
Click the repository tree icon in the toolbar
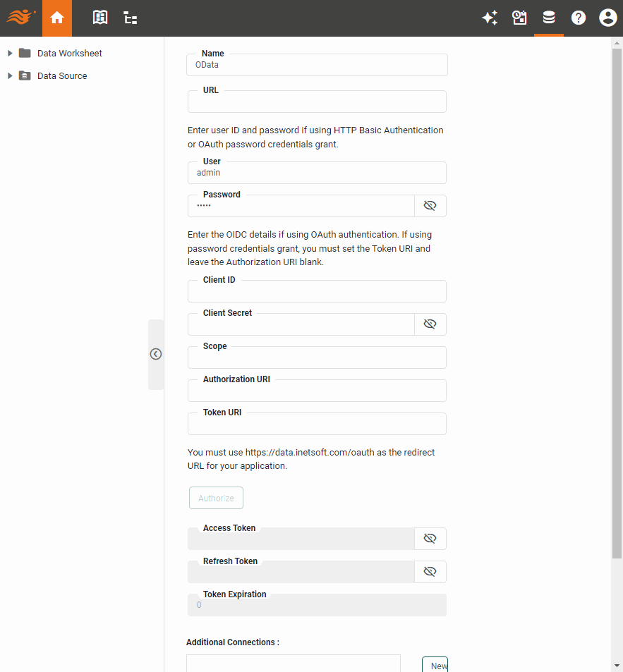click(130, 18)
